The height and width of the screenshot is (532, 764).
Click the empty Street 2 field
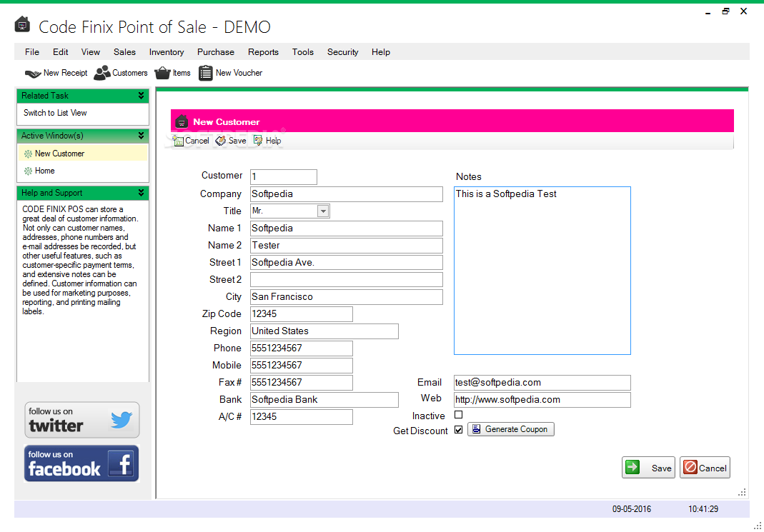pos(347,279)
